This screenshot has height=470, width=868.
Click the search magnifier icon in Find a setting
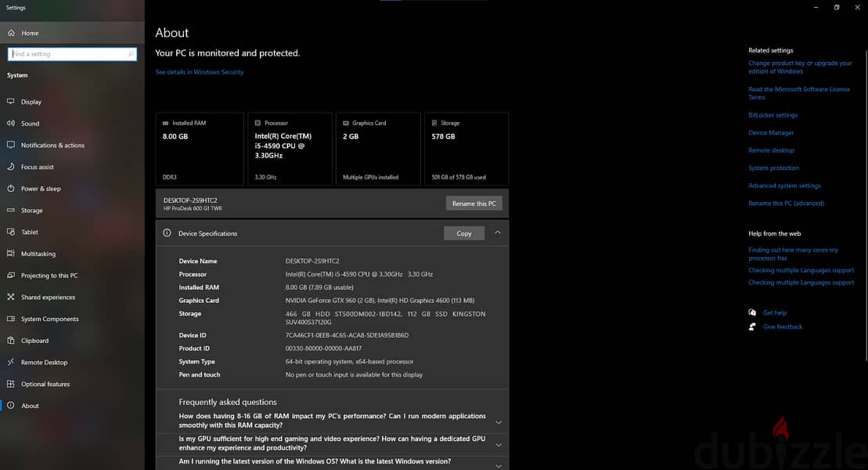tap(131, 54)
